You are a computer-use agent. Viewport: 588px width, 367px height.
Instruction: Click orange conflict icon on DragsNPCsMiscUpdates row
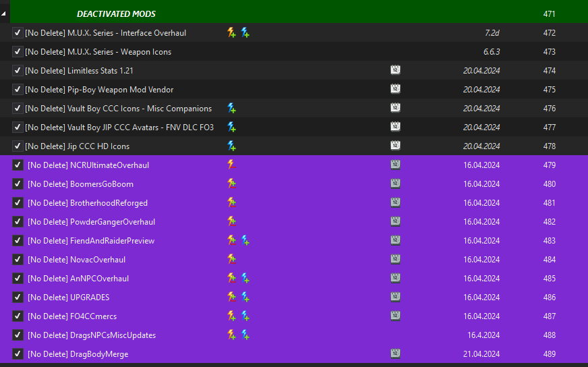(x=232, y=335)
